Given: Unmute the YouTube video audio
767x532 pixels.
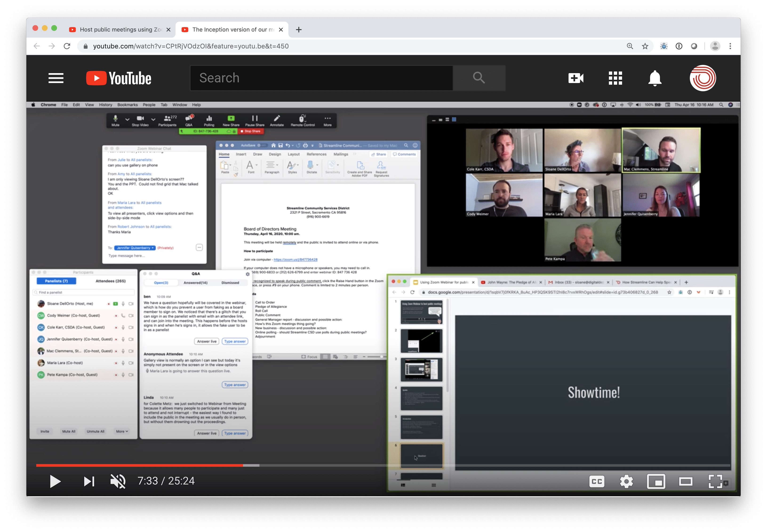Looking at the screenshot, I should pos(118,481).
